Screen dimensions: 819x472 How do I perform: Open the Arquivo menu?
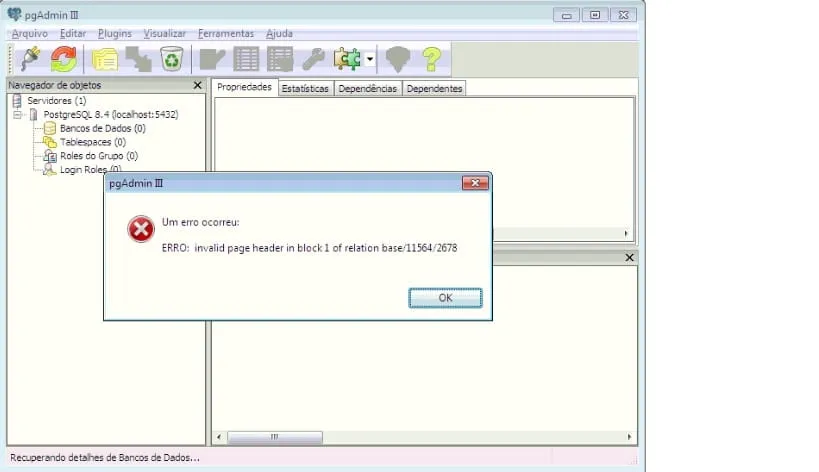tap(30, 33)
